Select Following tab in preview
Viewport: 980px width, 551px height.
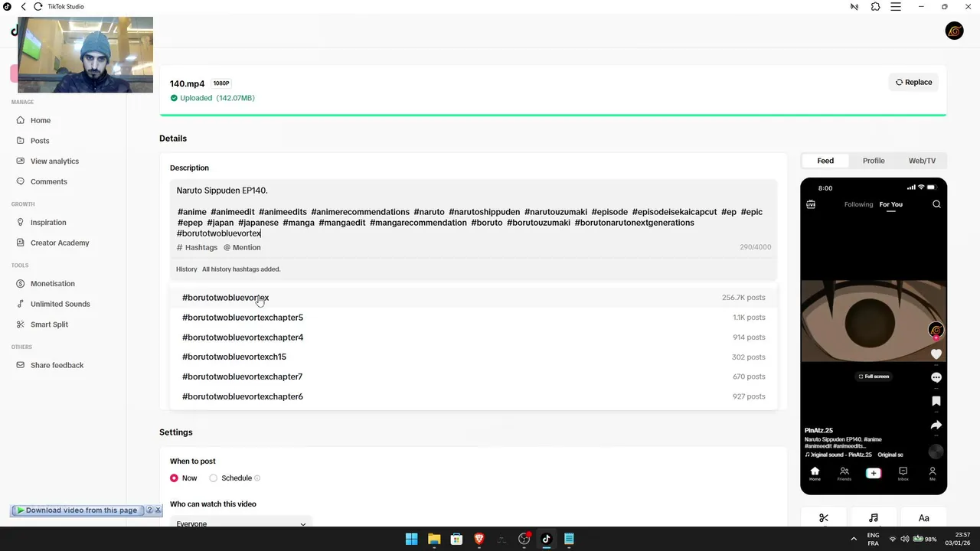point(858,204)
